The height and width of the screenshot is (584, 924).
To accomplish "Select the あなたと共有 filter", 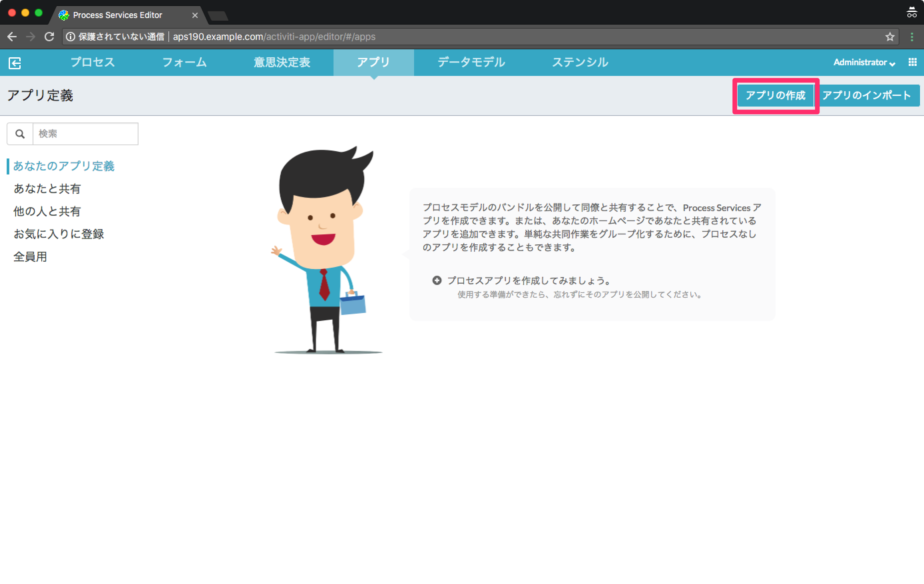I will (47, 188).
